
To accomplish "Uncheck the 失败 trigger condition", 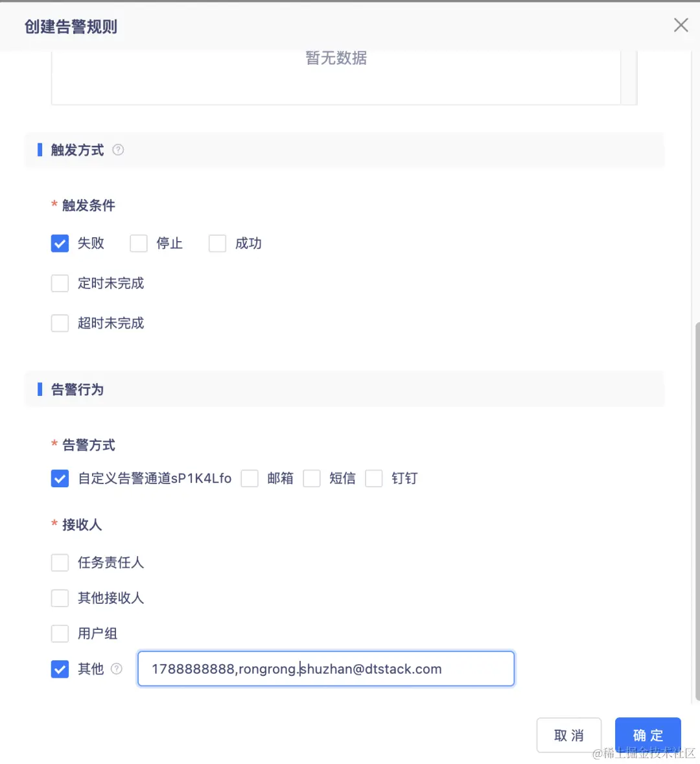I will 60,243.
